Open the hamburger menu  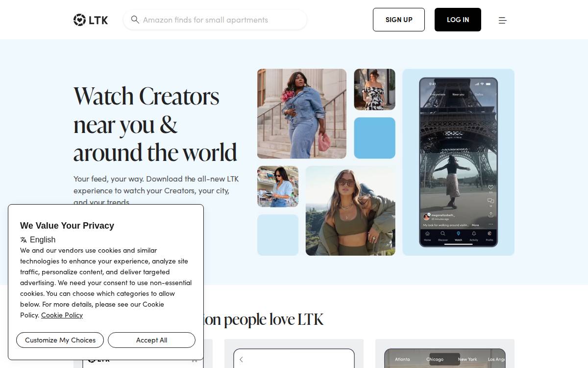point(502,20)
